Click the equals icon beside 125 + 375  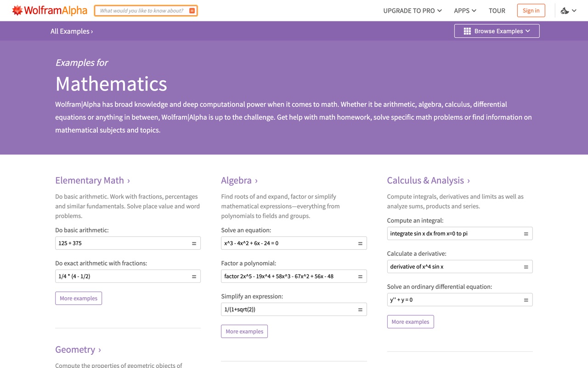[194, 243]
